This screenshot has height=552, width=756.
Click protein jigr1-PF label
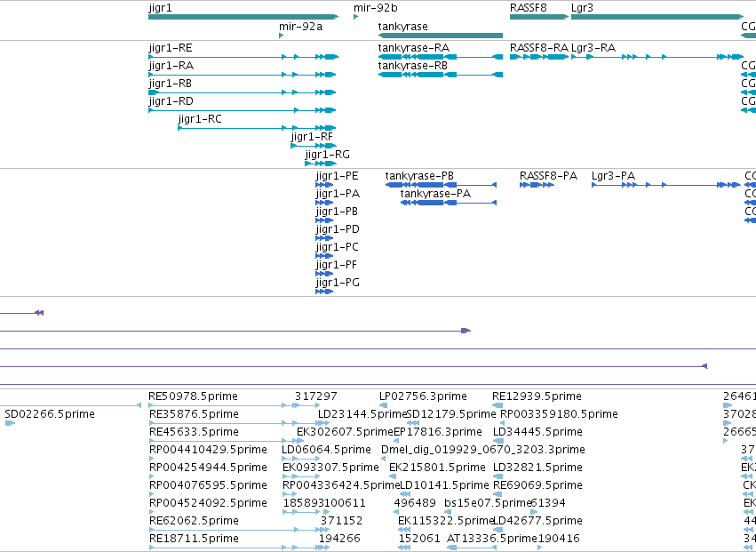click(x=336, y=266)
